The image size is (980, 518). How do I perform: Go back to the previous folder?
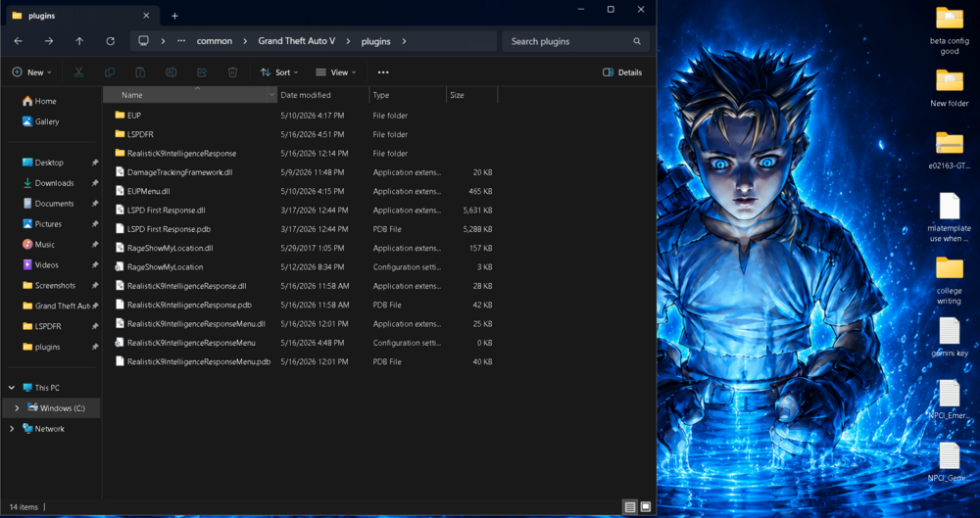(18, 41)
